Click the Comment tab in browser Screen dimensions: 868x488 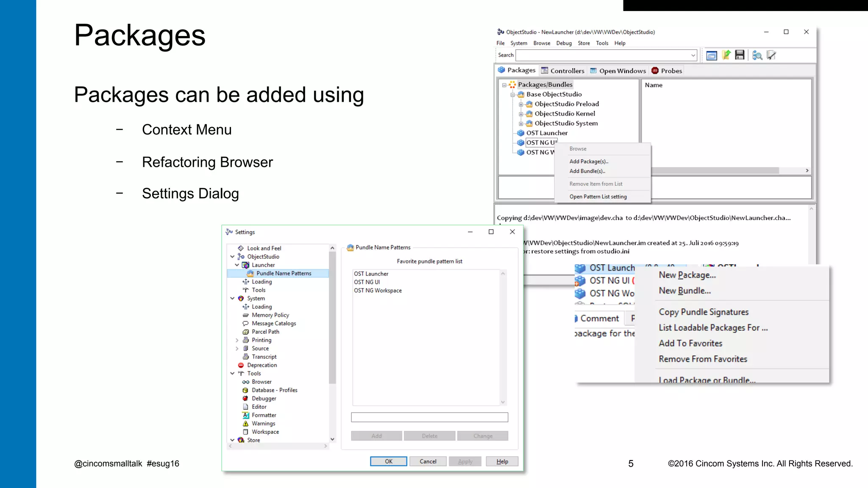(599, 319)
